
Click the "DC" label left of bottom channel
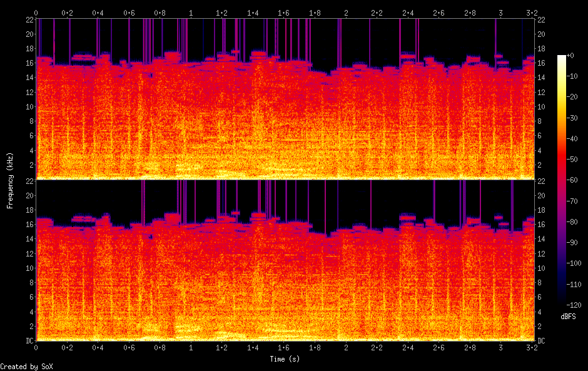click(x=29, y=341)
